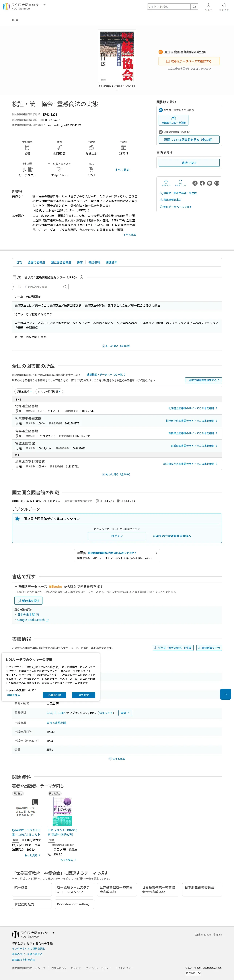The height and width of the screenshot is (980, 234).
Task: Click もっと見る under 同じ出版者
Action: [x=68, y=860]
